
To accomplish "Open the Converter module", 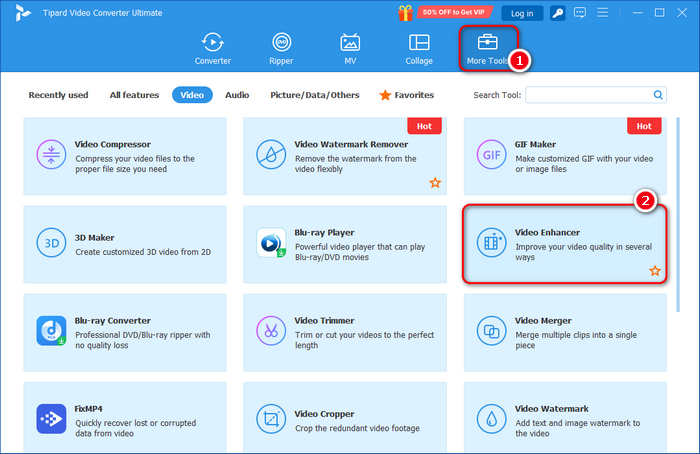I will 212,49.
